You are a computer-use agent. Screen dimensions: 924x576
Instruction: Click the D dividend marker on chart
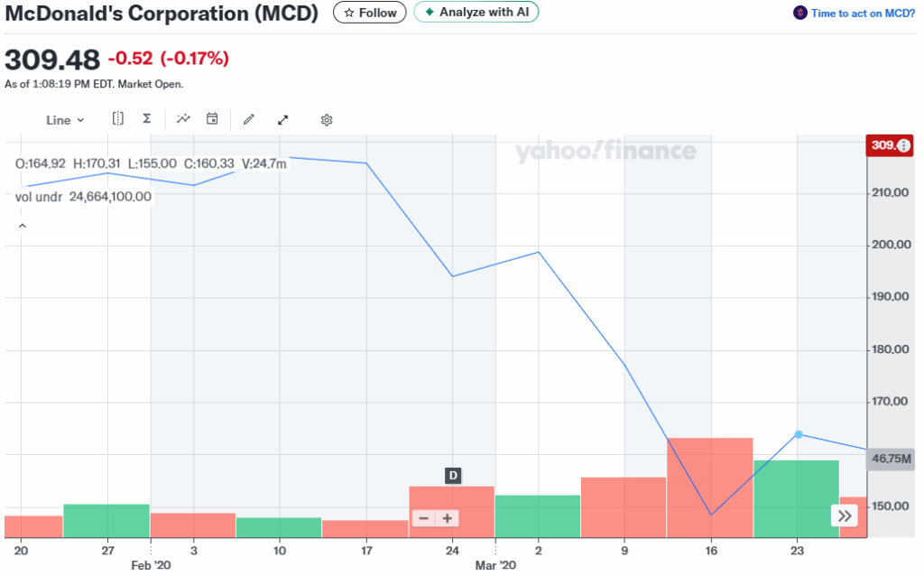click(452, 476)
